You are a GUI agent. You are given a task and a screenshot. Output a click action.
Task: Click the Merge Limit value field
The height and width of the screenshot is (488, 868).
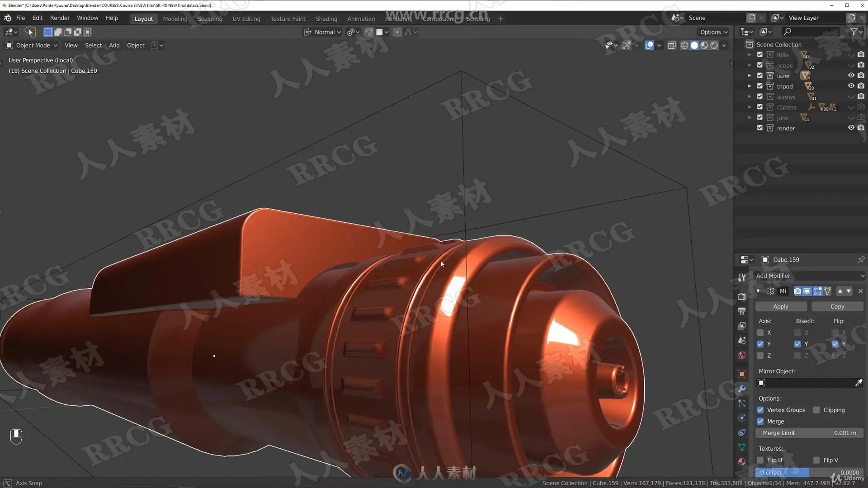tap(809, 433)
